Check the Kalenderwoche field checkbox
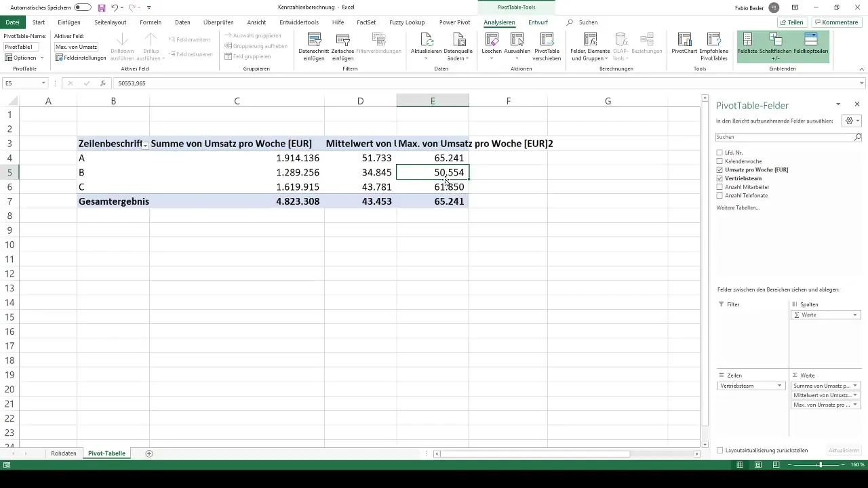Viewport: 868px width, 488px height. pyautogui.click(x=719, y=161)
